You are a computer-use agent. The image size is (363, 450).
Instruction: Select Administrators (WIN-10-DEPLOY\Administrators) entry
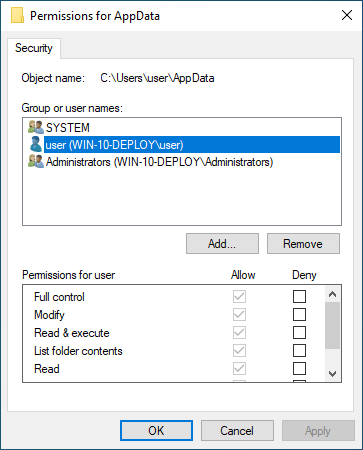[159, 162]
